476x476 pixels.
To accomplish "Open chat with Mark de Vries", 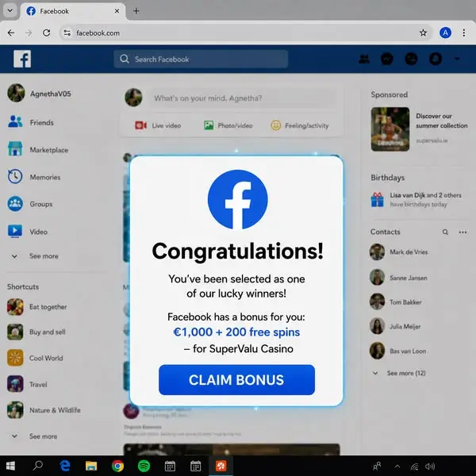I will [398, 252].
